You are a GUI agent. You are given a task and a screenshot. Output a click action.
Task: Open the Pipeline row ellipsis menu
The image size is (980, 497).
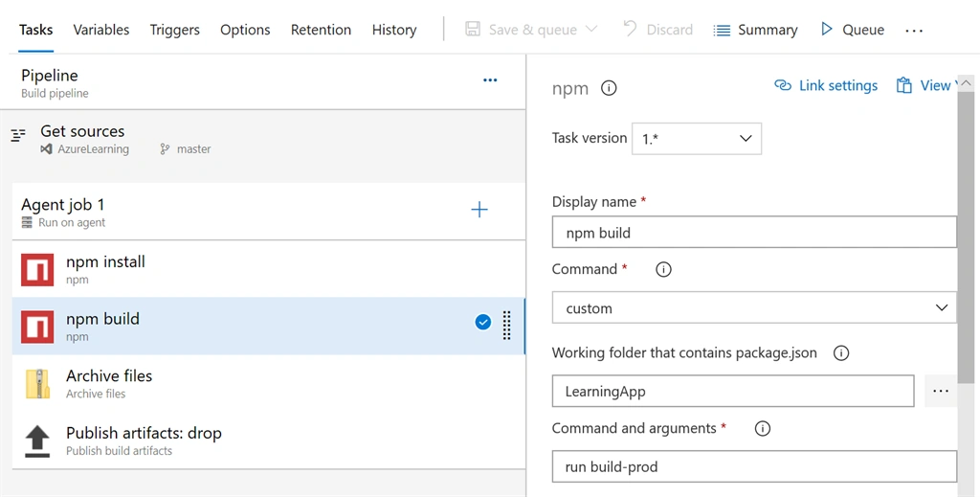[490, 80]
